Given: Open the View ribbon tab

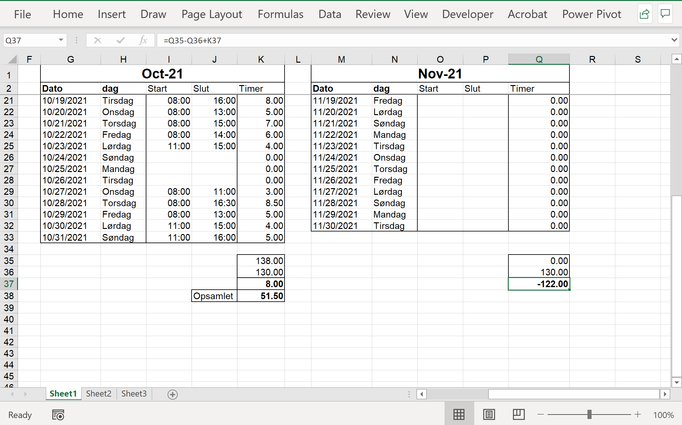Looking at the screenshot, I should coord(416,14).
